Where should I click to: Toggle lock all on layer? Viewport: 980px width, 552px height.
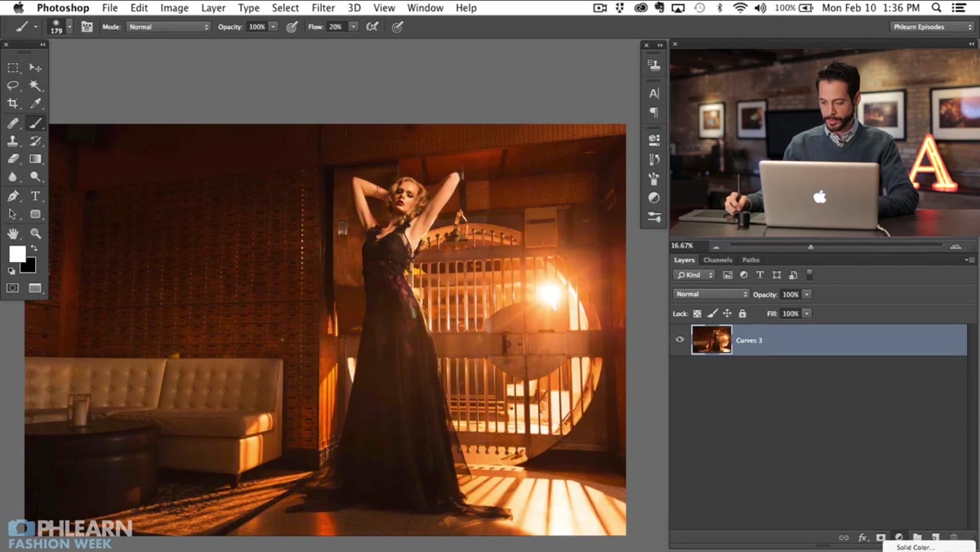pyautogui.click(x=742, y=314)
